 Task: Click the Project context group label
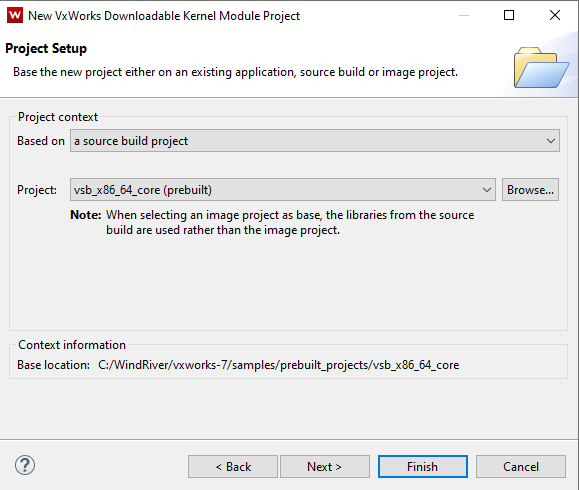58,117
